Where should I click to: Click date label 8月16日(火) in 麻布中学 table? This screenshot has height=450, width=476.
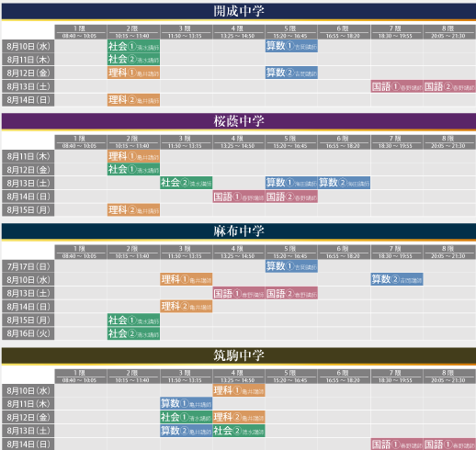tap(28, 333)
